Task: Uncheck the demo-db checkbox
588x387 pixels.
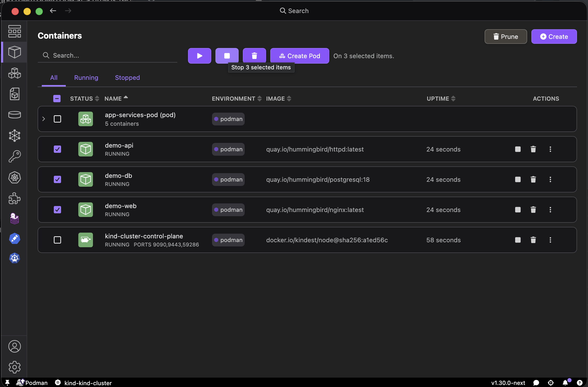Action: (x=57, y=179)
